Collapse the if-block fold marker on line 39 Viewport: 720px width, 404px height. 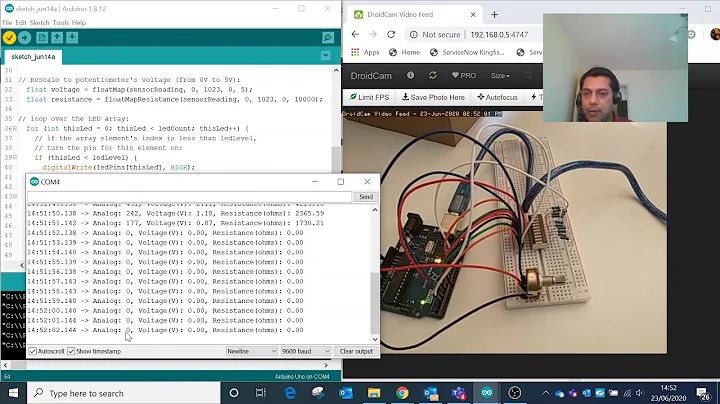[x=15, y=157]
